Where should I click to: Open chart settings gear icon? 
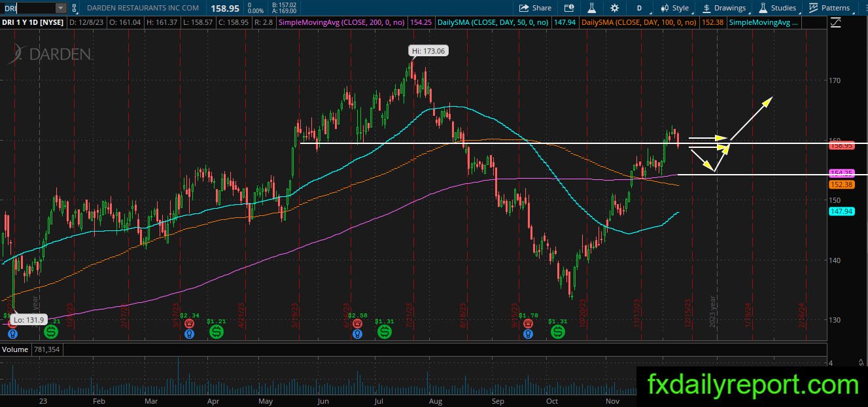point(614,8)
